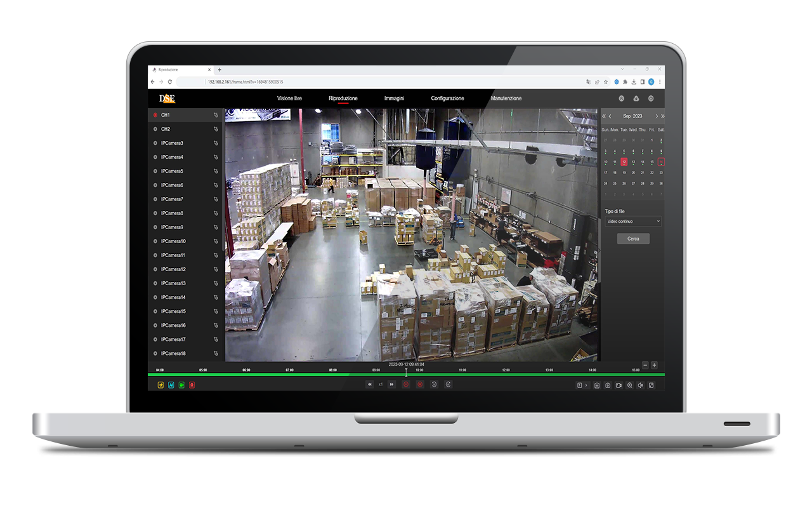Select September 14 on the calendar

click(x=642, y=162)
